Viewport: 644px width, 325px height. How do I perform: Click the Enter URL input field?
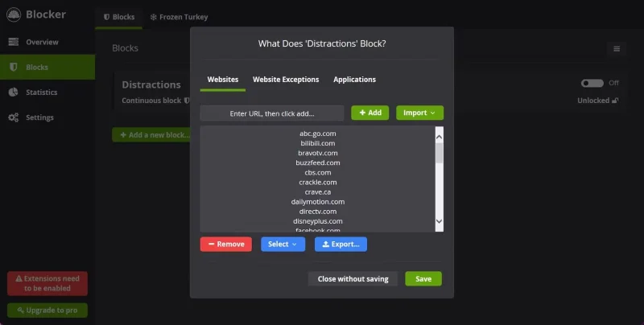pyautogui.click(x=272, y=113)
